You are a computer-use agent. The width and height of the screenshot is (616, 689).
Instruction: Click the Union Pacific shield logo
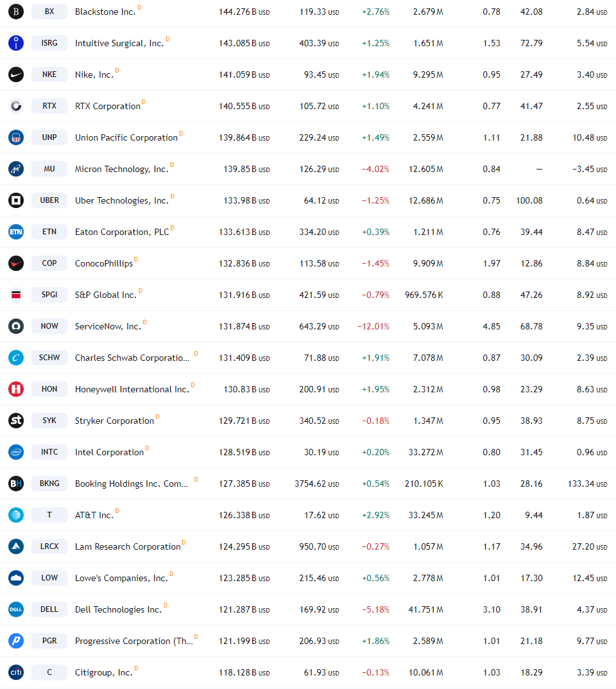[x=16, y=137]
